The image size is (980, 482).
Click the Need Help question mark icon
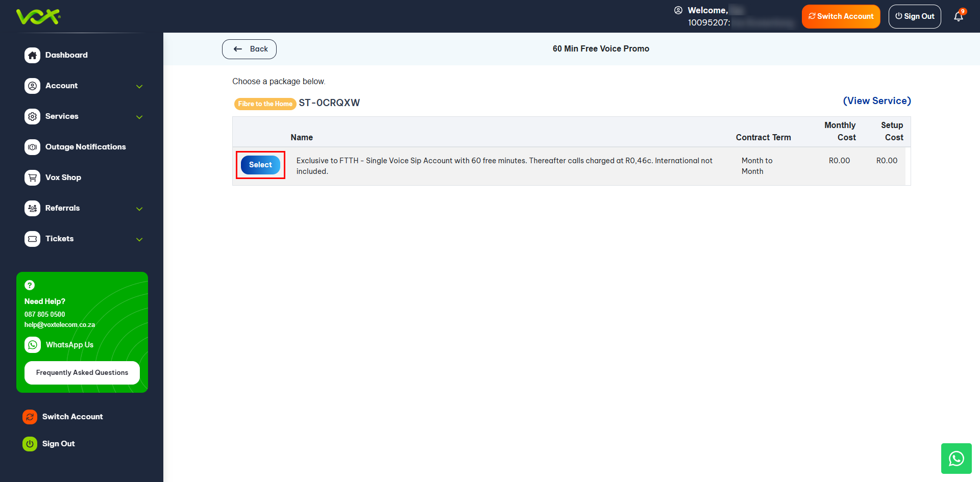coord(30,285)
